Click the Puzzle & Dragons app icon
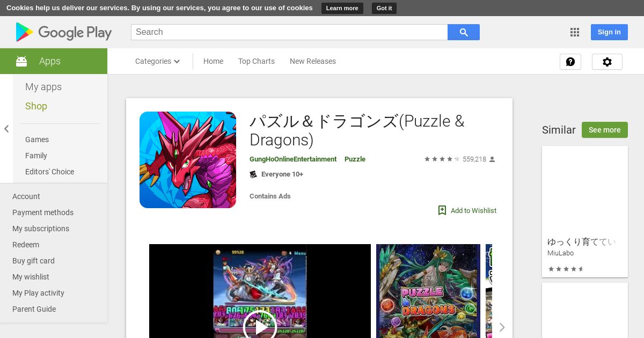The width and height of the screenshot is (644, 338). (x=188, y=160)
